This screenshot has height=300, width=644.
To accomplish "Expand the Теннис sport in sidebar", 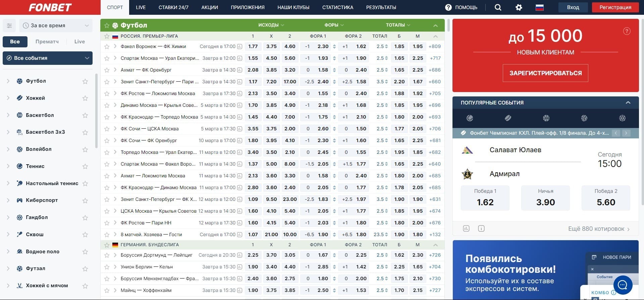I will pos(8,166).
